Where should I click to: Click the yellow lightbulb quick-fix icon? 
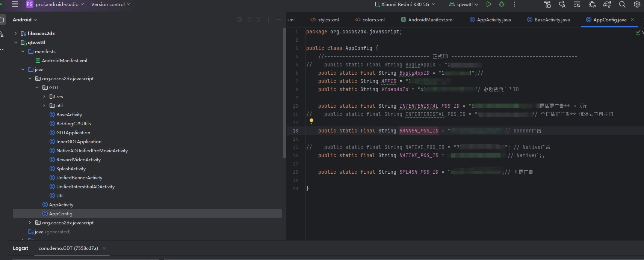coord(311,121)
